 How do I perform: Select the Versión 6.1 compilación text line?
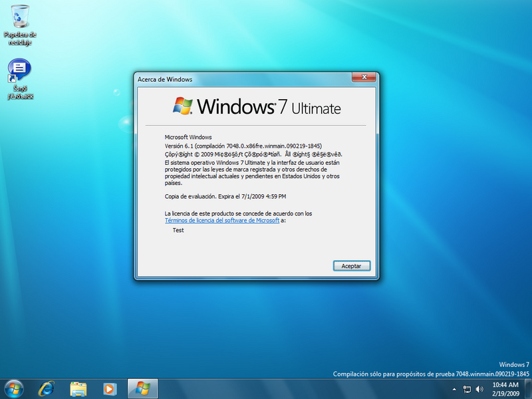(243, 146)
